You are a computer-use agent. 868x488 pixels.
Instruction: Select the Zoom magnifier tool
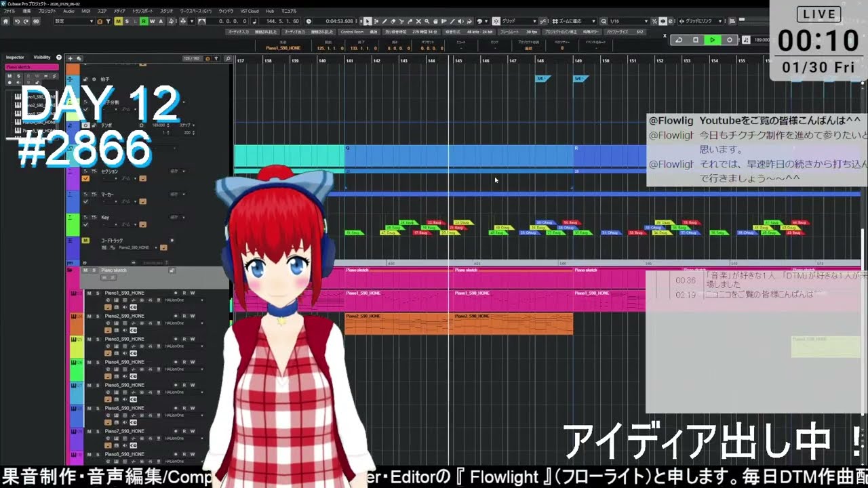point(427,21)
